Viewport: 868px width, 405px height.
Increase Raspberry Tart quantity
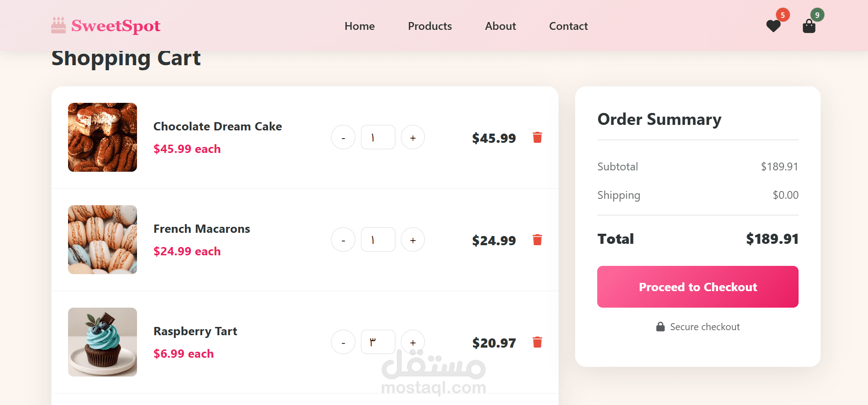(413, 342)
